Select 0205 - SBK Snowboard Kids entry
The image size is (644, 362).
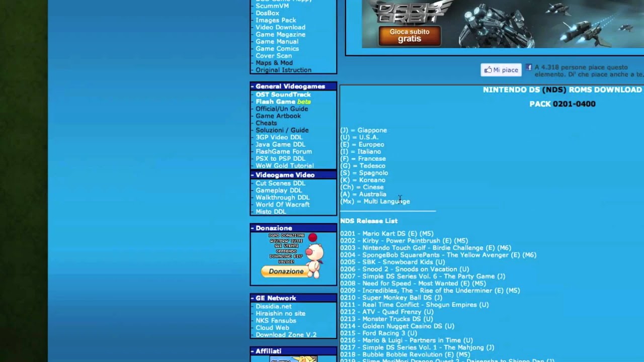392,262
